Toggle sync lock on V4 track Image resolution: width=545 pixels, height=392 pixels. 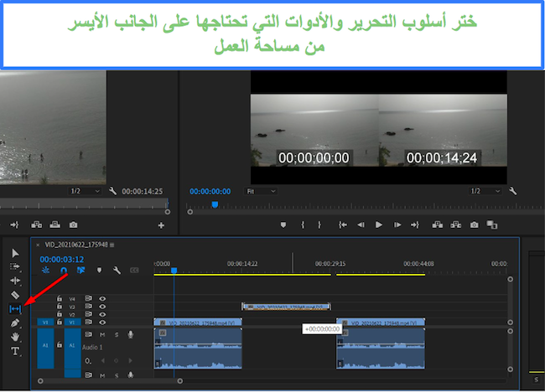[89, 298]
